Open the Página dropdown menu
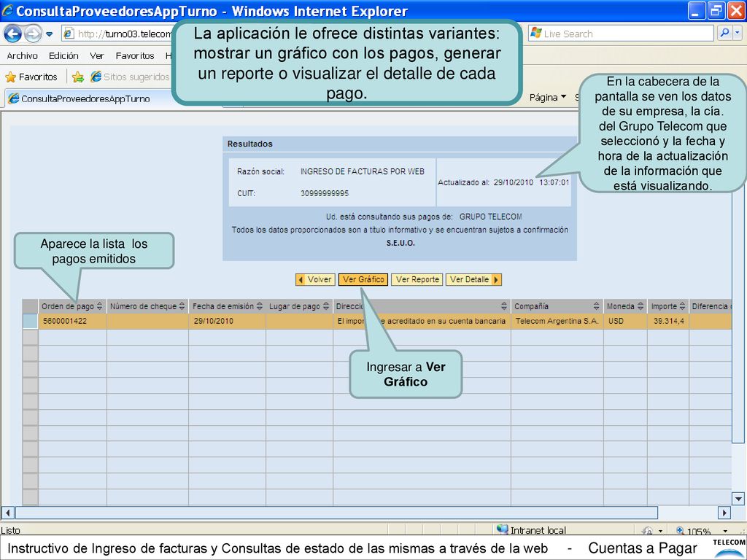Viewport: 747px width, 560px height. (547, 97)
